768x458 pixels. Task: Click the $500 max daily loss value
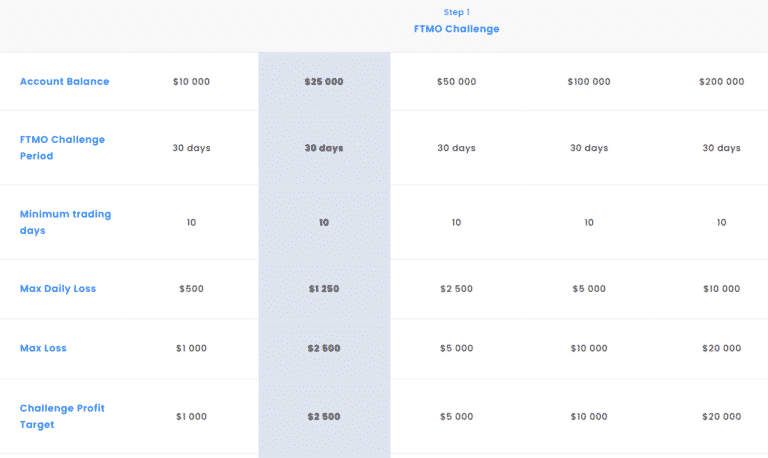(x=191, y=289)
